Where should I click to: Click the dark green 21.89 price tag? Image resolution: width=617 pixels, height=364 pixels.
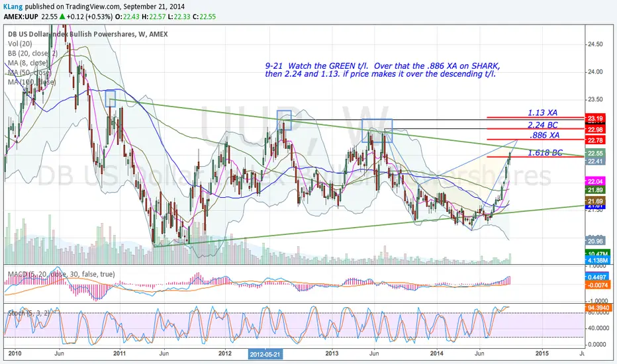(x=594, y=190)
